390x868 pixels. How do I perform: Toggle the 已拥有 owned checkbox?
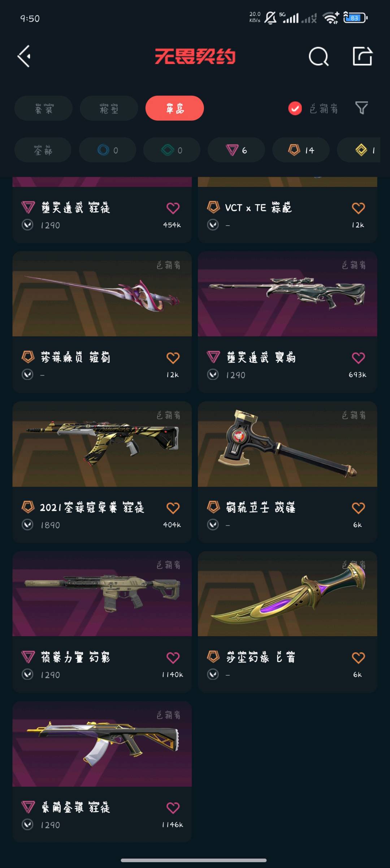(295, 108)
